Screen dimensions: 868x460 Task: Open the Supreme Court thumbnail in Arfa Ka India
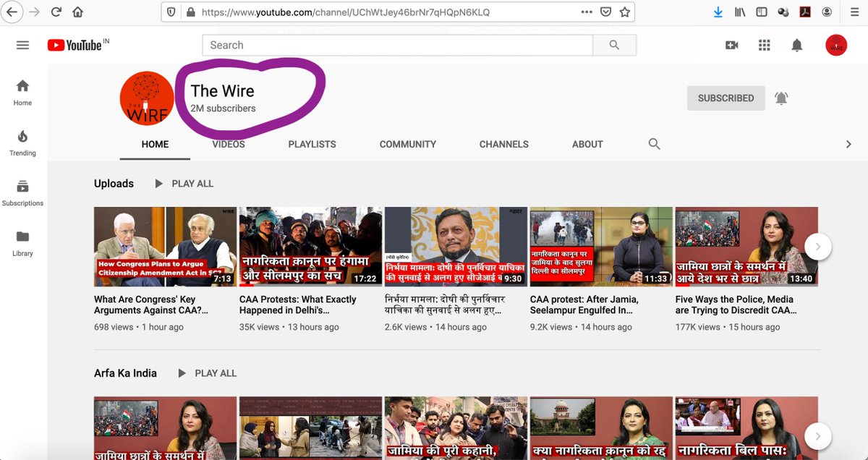(x=601, y=428)
